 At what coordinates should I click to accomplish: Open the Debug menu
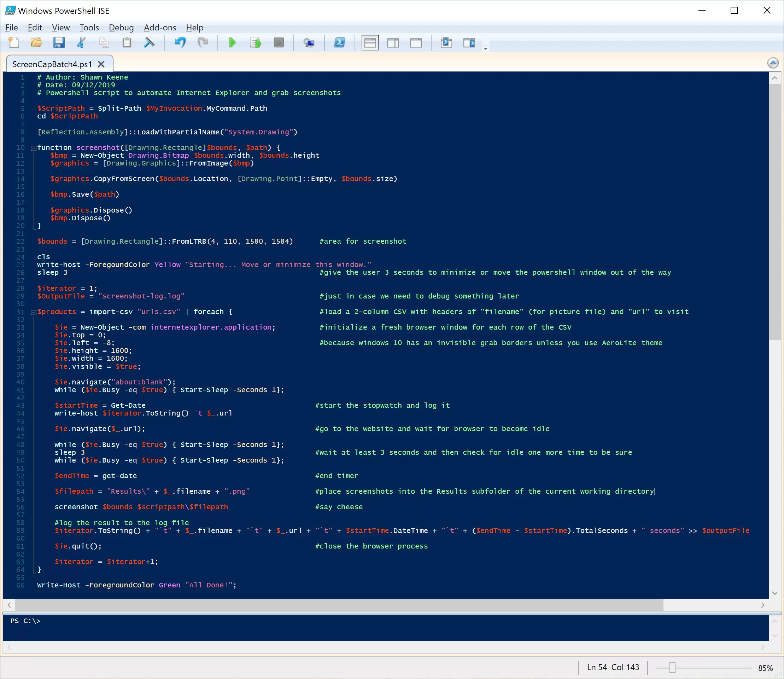click(121, 28)
